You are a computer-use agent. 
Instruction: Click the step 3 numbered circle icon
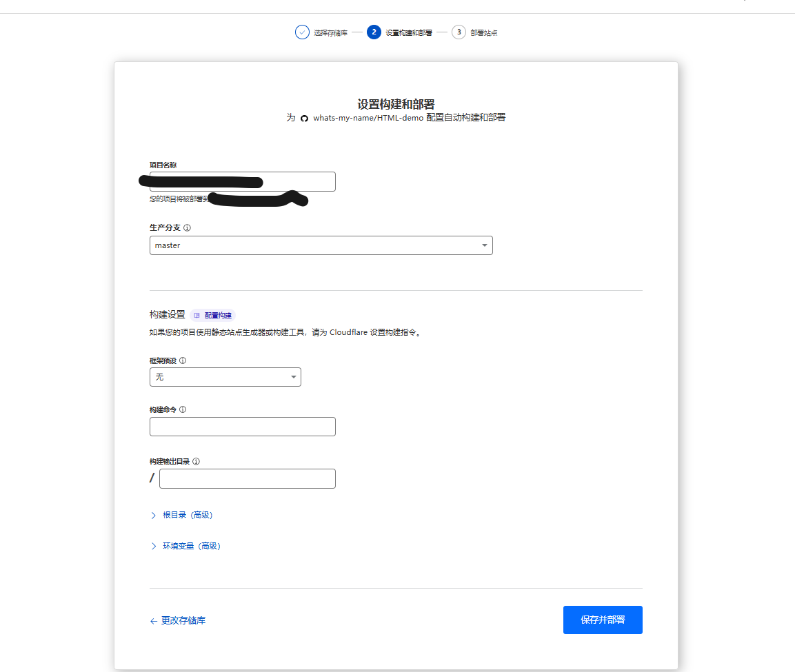pos(459,32)
